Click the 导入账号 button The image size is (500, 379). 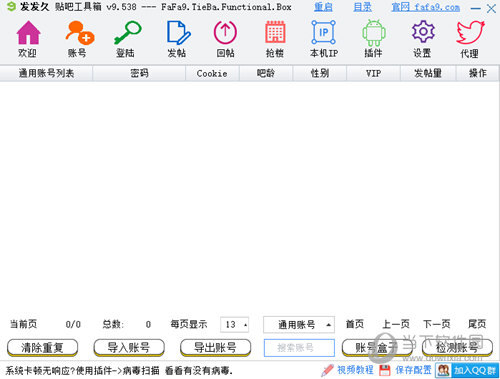point(129,348)
